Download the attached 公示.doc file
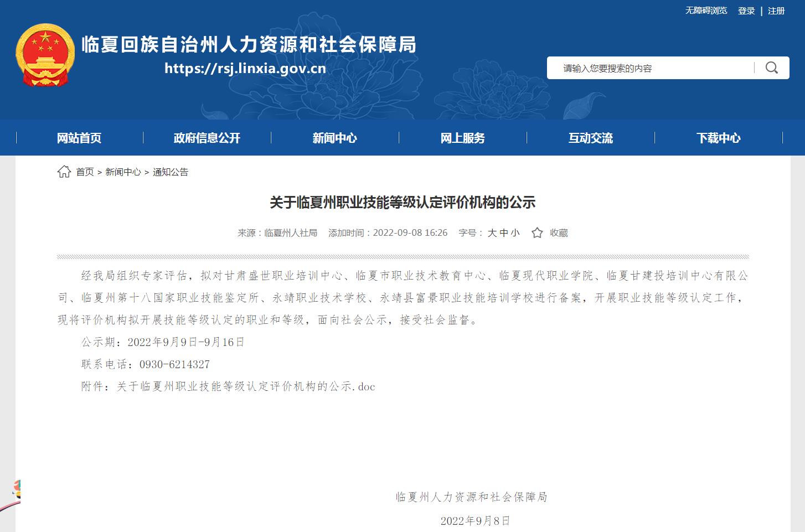 tap(246, 386)
